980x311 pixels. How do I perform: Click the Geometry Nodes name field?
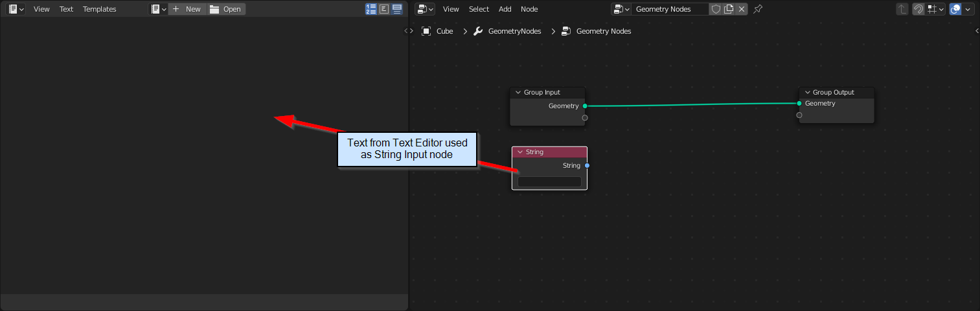(670, 9)
